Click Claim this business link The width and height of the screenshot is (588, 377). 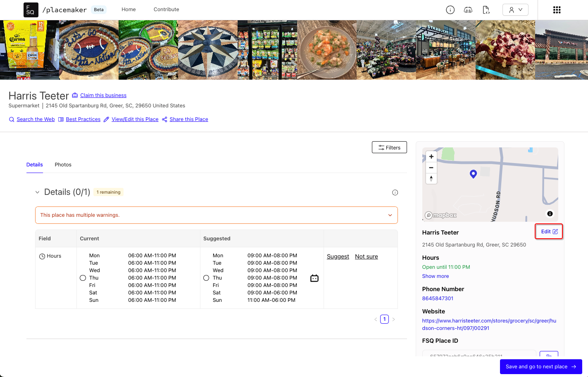pyautogui.click(x=103, y=95)
